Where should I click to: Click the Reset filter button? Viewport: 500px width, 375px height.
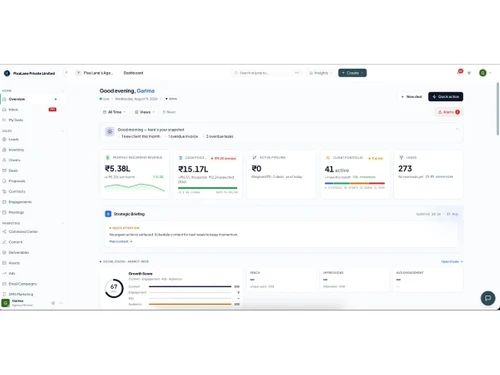click(x=169, y=112)
